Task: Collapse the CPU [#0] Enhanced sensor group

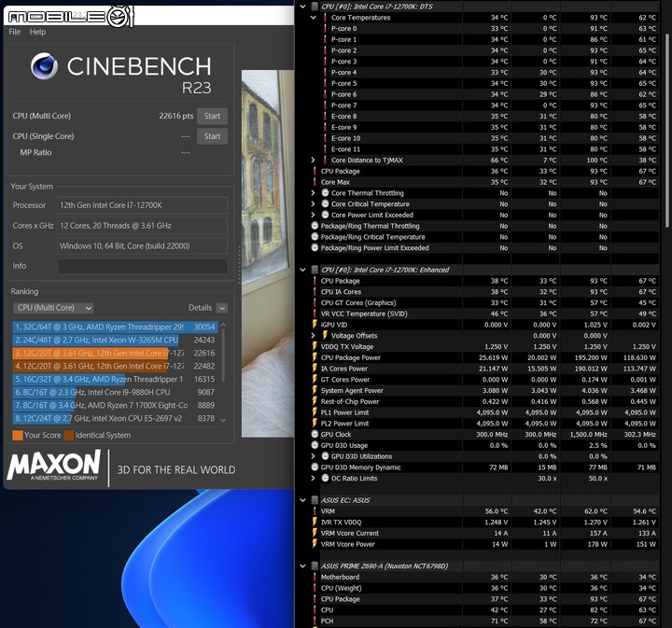Action: tap(302, 270)
